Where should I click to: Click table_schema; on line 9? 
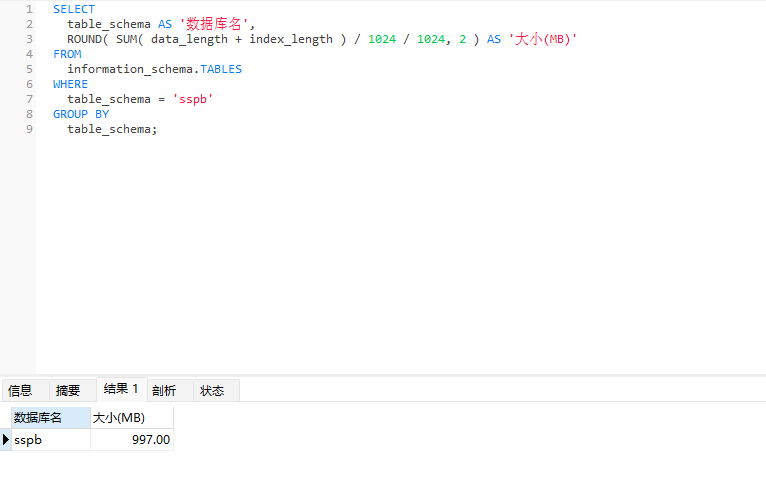pyautogui.click(x=112, y=129)
